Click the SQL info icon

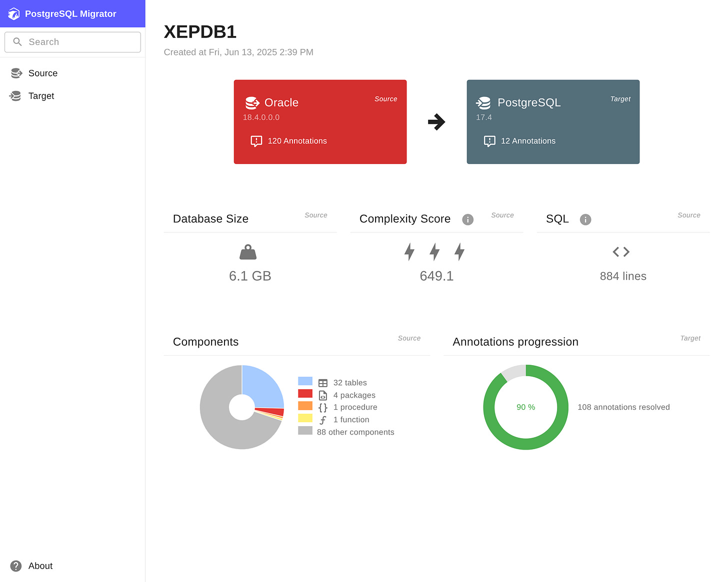coord(585,220)
